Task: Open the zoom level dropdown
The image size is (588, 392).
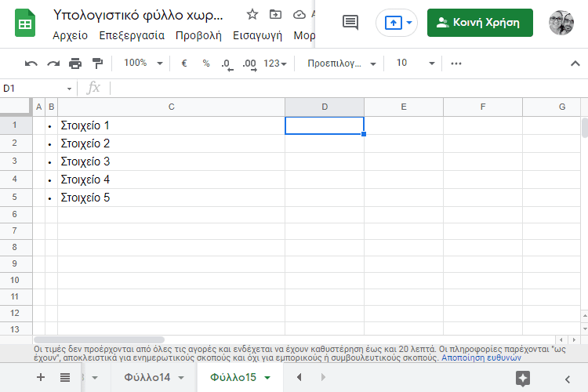Action: coord(160,64)
